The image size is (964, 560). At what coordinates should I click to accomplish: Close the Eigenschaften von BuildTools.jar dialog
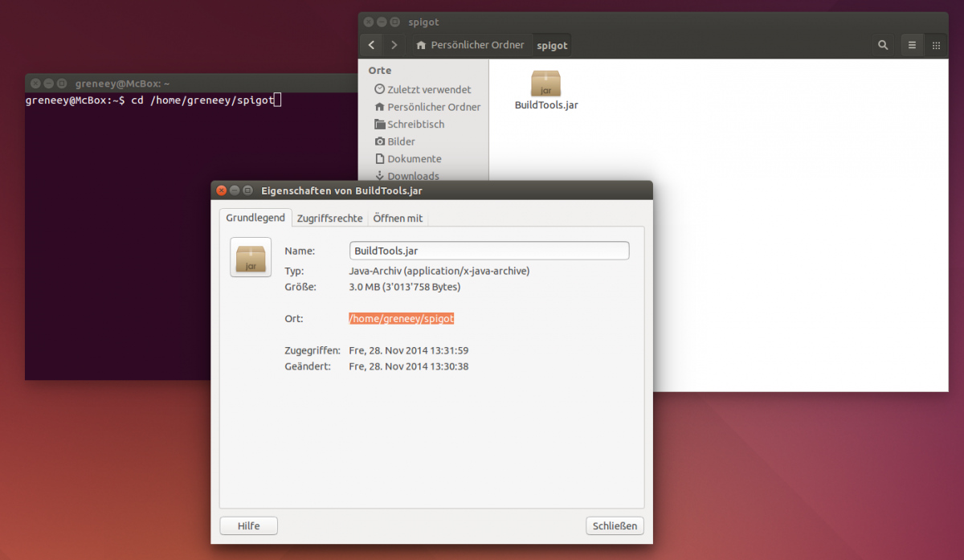click(x=222, y=190)
